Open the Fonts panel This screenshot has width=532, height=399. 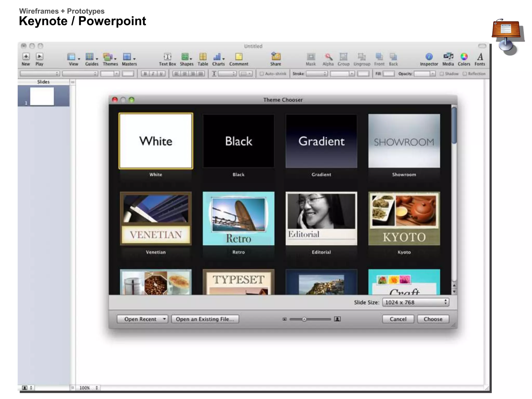pyautogui.click(x=480, y=57)
